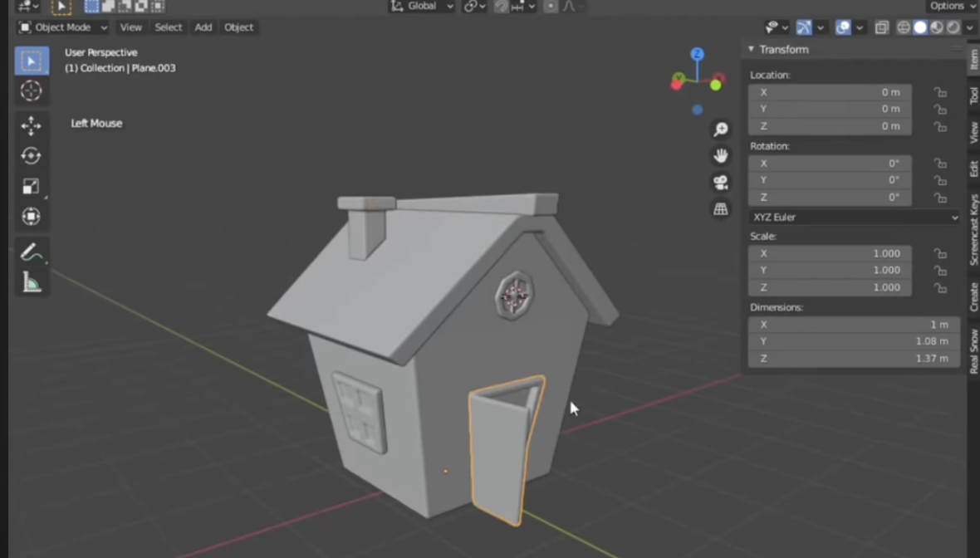Lock the Location X value
980x558 pixels.
pyautogui.click(x=940, y=92)
